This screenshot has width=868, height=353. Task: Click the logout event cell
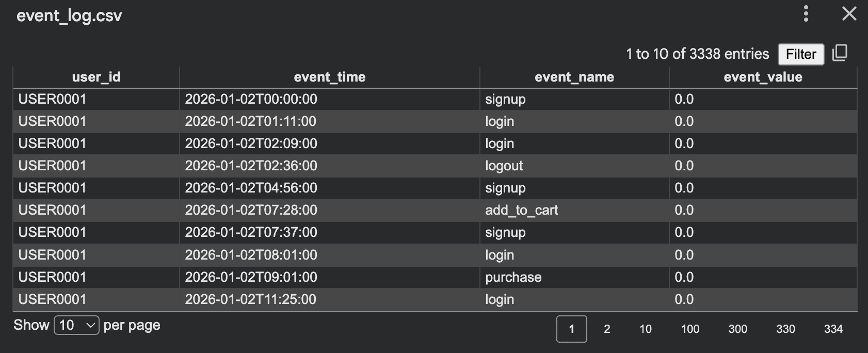pos(574,166)
